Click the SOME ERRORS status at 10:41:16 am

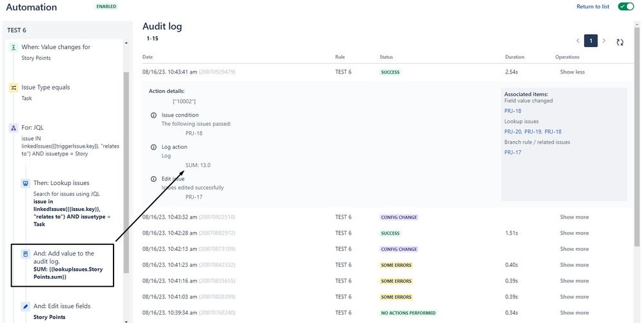pos(396,281)
